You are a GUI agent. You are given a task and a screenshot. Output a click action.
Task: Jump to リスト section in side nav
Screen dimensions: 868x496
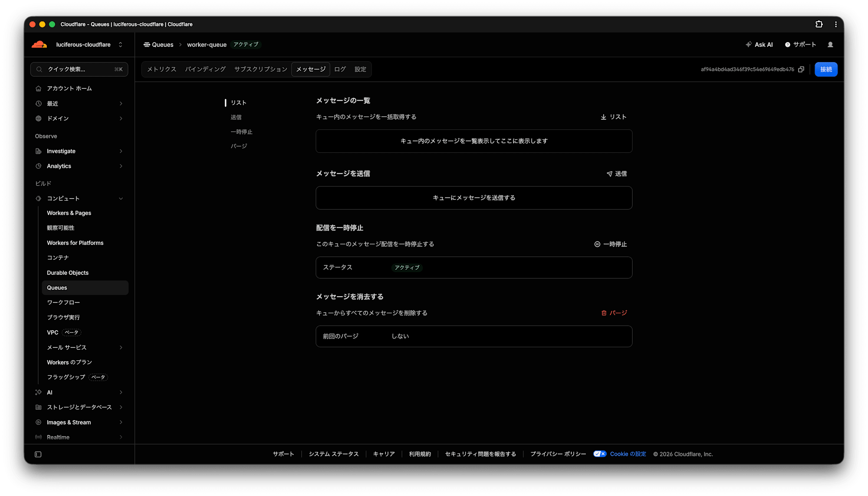239,103
